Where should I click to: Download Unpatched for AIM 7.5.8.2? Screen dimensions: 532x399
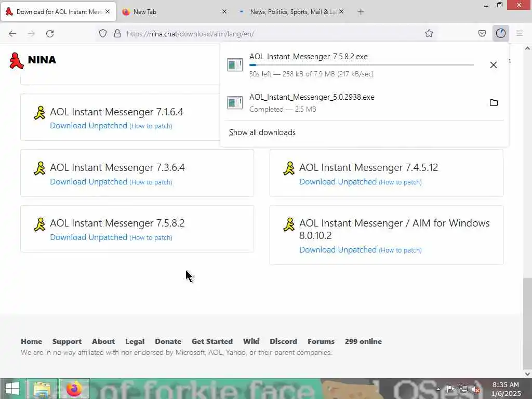(x=88, y=237)
